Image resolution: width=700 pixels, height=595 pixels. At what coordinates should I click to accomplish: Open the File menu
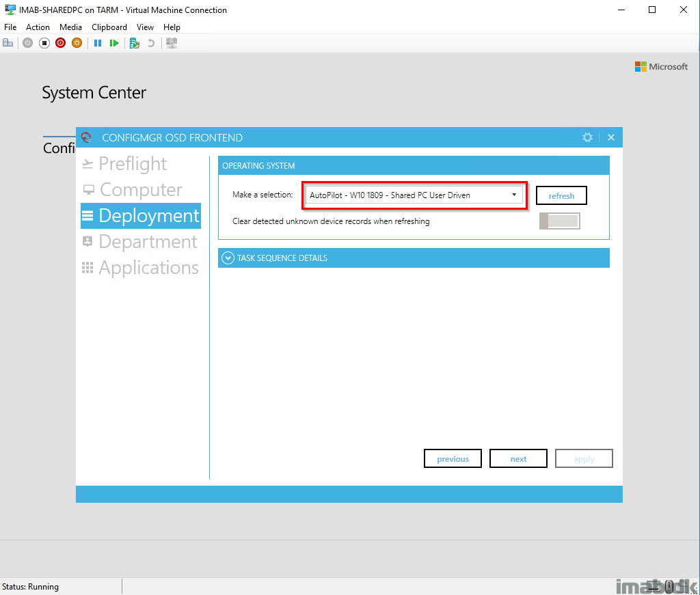pos(10,27)
